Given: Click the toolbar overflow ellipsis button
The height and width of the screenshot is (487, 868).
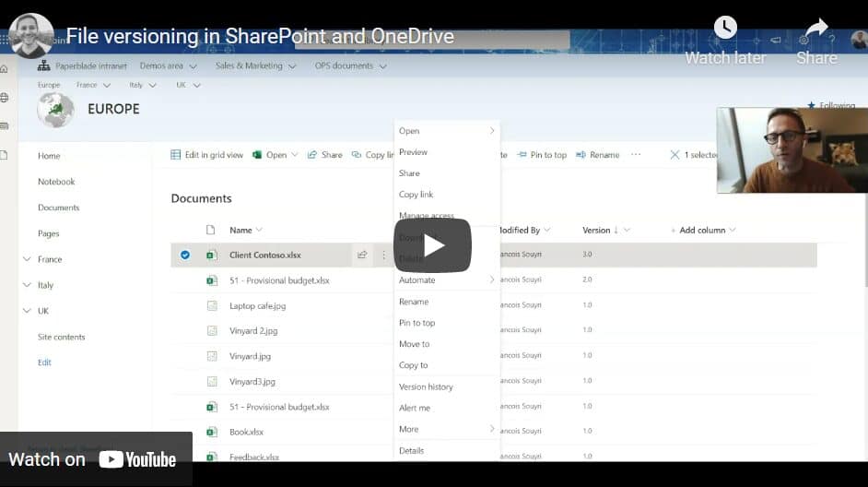Looking at the screenshot, I should pos(635,155).
